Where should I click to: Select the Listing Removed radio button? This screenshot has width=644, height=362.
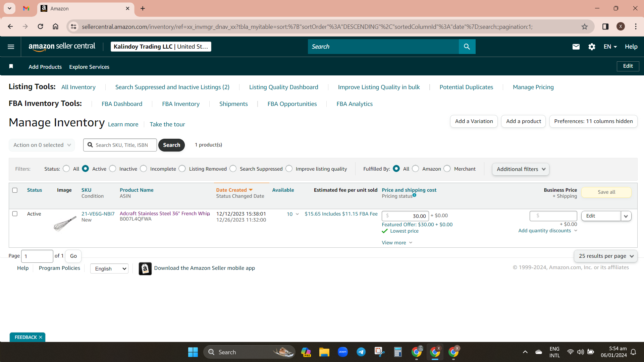tap(182, 169)
